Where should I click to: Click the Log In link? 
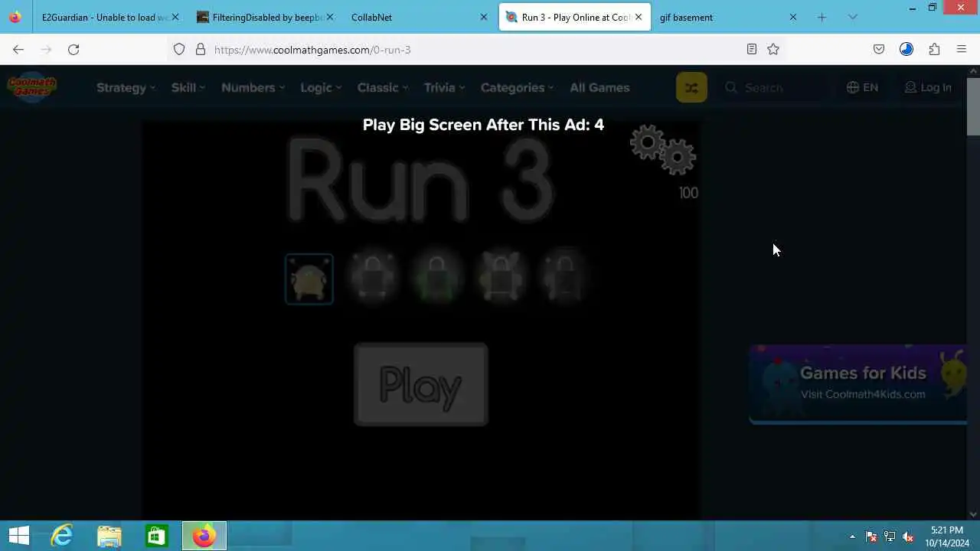928,87
